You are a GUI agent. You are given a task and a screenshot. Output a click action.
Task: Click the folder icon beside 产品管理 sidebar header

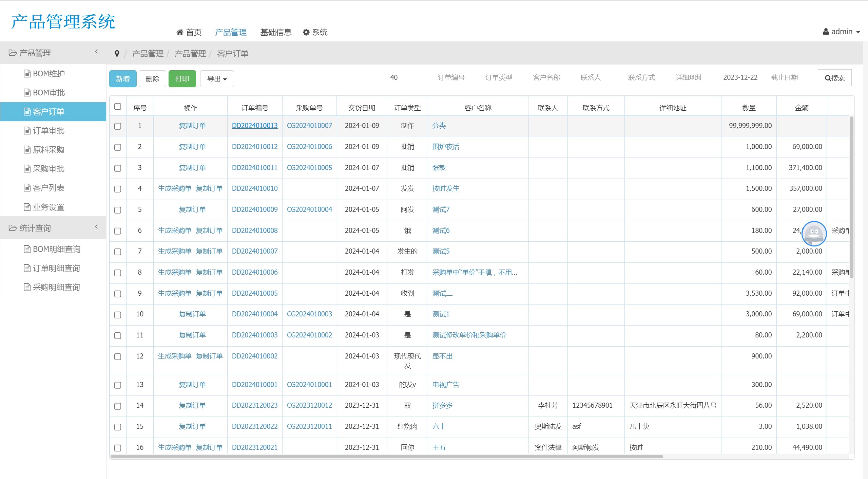[13, 53]
